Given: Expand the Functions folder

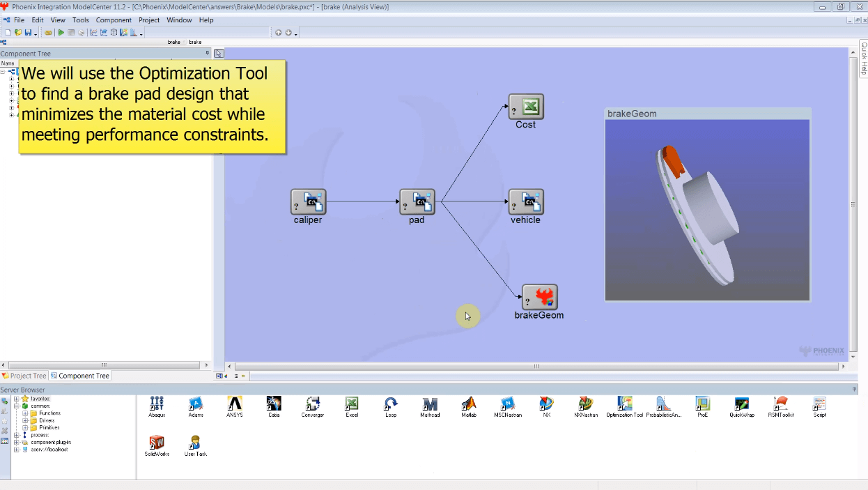Looking at the screenshot, I should (25, 413).
